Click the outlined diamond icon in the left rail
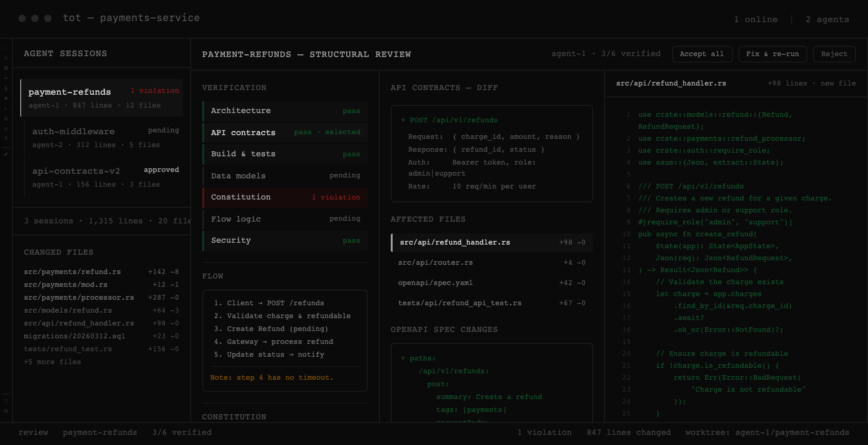Screen dimensions: 868x445 point(6,58)
